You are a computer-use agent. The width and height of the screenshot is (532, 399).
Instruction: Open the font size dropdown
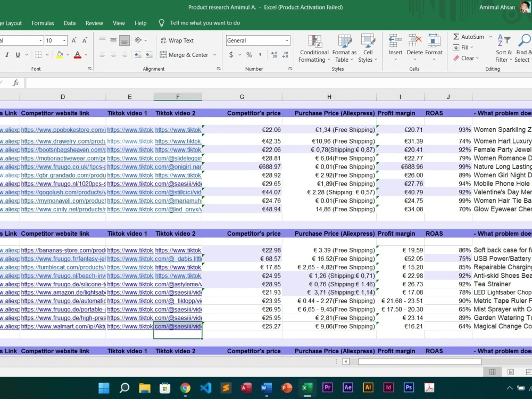[x=64, y=40]
